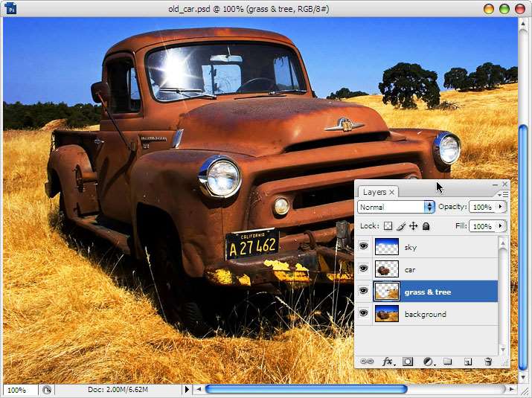Add a layer mask
The width and height of the screenshot is (532, 398).
point(408,361)
